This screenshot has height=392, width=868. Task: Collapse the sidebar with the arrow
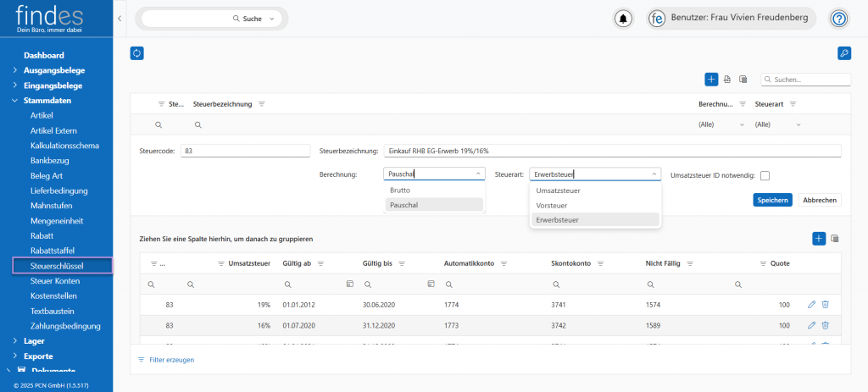[120, 18]
